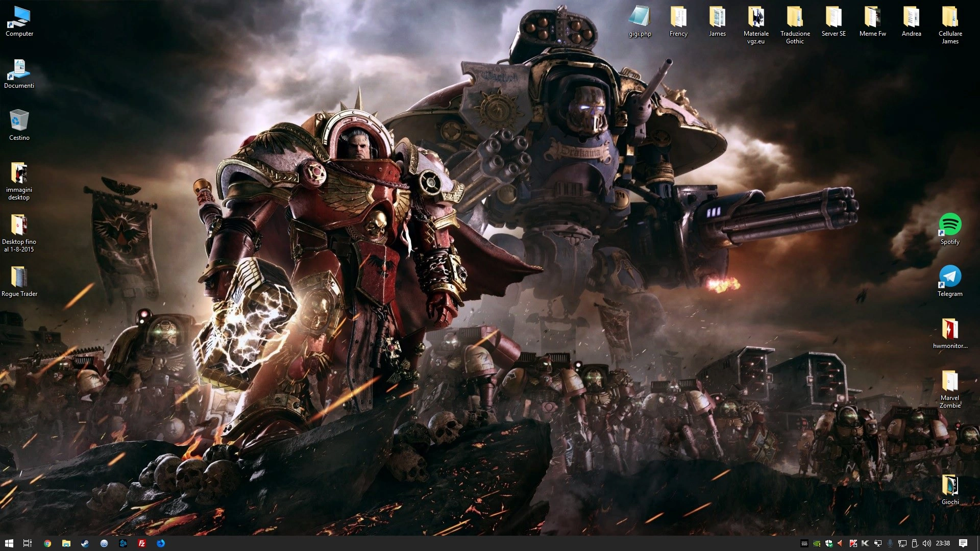Open system volume speaker control
This screenshot has width=980, height=551.
(927, 543)
